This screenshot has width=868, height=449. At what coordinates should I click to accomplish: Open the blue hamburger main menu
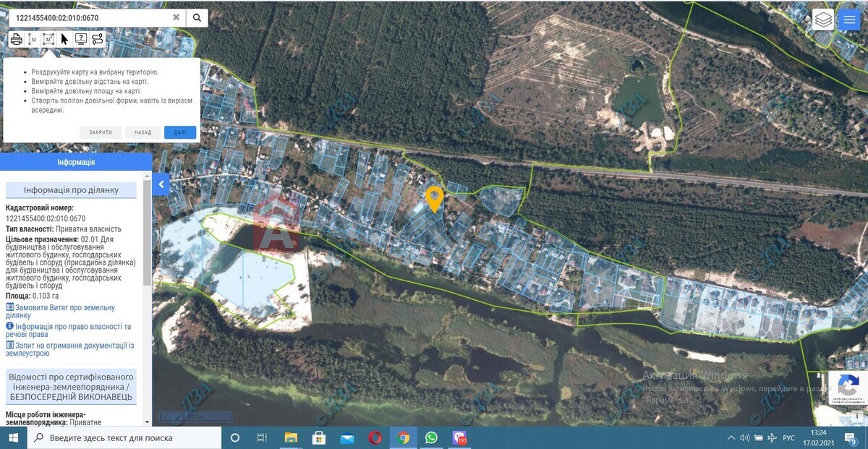849,20
